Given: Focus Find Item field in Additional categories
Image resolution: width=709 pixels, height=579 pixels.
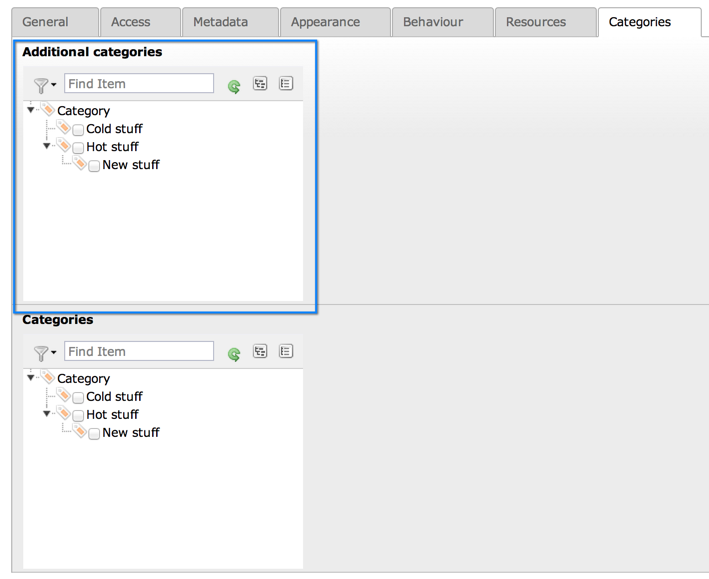Looking at the screenshot, I should (x=139, y=84).
